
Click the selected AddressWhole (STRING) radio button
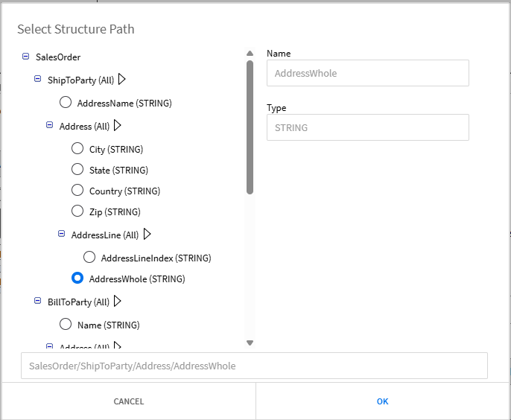[77, 279]
